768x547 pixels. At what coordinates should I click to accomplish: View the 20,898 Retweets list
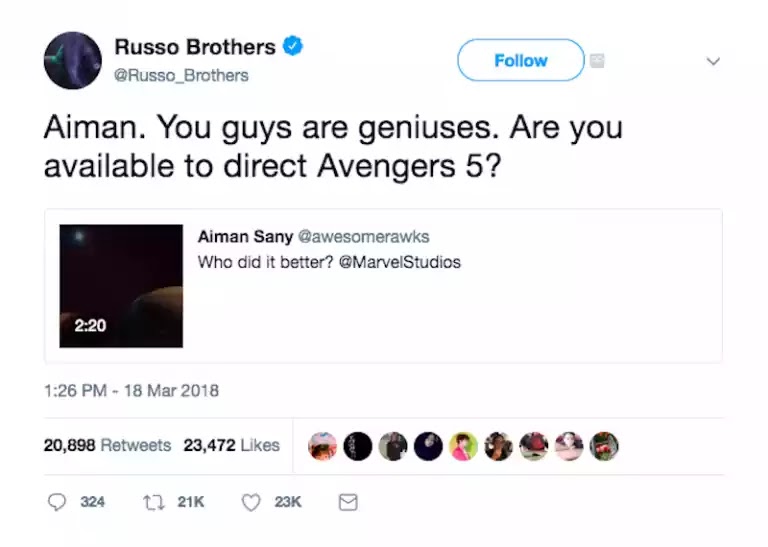pyautogui.click(x=107, y=445)
